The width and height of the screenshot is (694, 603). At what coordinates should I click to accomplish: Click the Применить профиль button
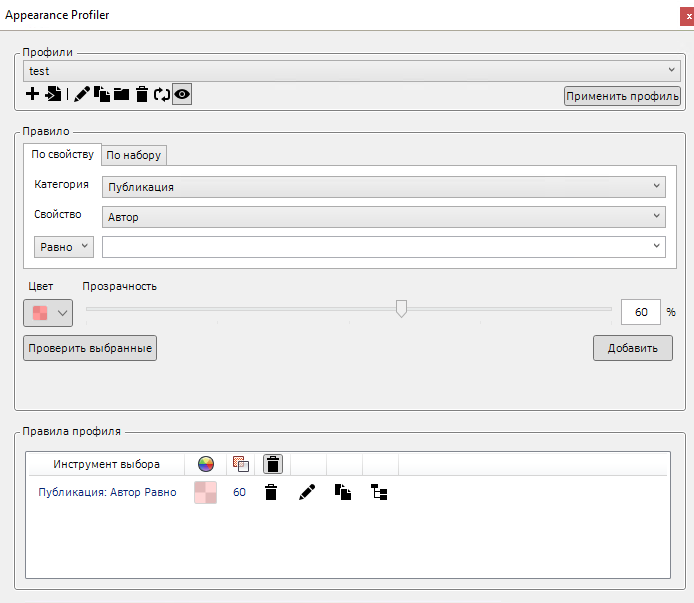pos(622,96)
